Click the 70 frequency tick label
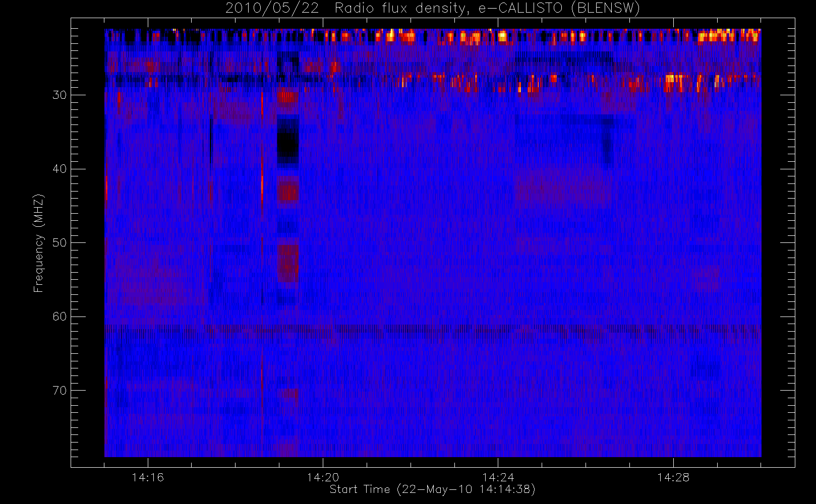This screenshot has width=816, height=504. pyautogui.click(x=60, y=391)
